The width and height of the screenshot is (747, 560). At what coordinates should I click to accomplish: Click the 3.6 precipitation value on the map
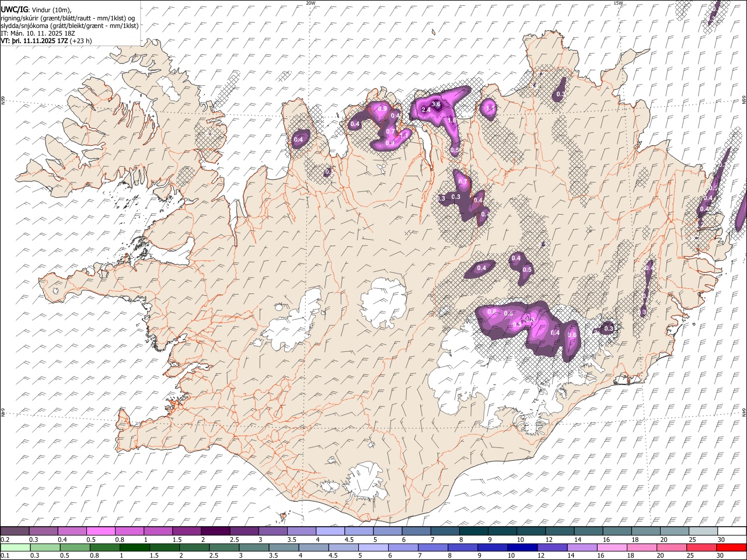coord(435,104)
